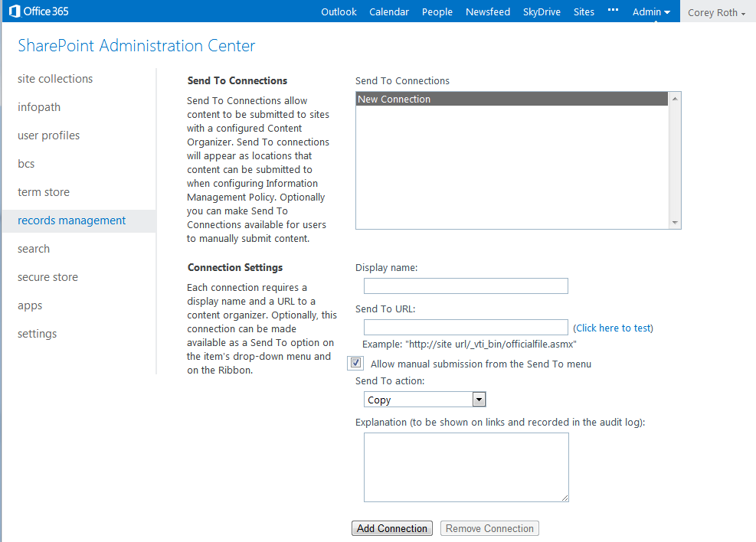Go to apps section

(x=30, y=306)
